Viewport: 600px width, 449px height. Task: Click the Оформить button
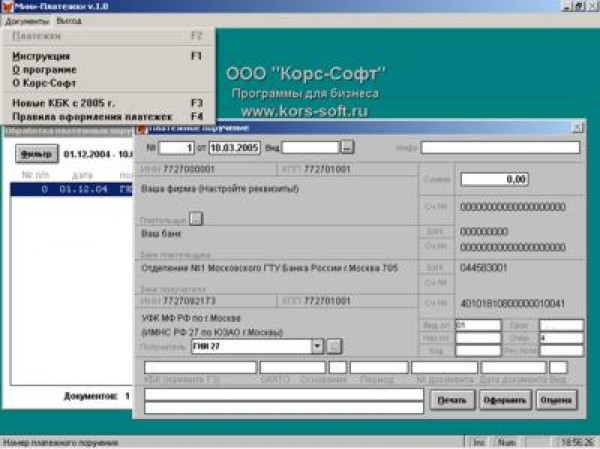[x=505, y=400]
